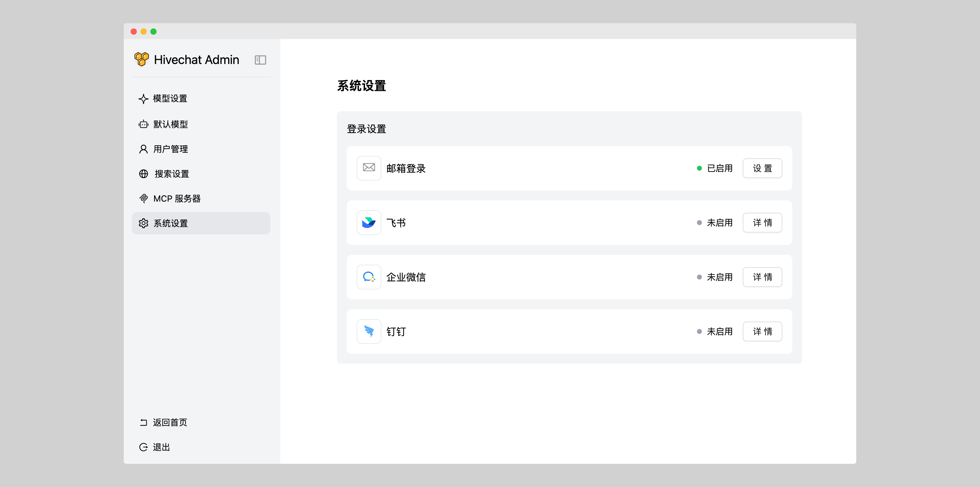
Task: Open 详情 for 钉钉 login
Action: pos(762,331)
